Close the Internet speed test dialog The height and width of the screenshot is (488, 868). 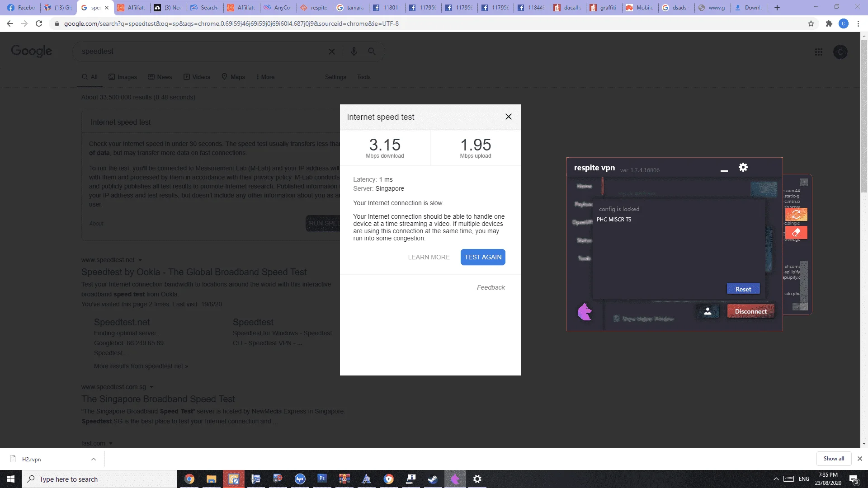(x=508, y=117)
